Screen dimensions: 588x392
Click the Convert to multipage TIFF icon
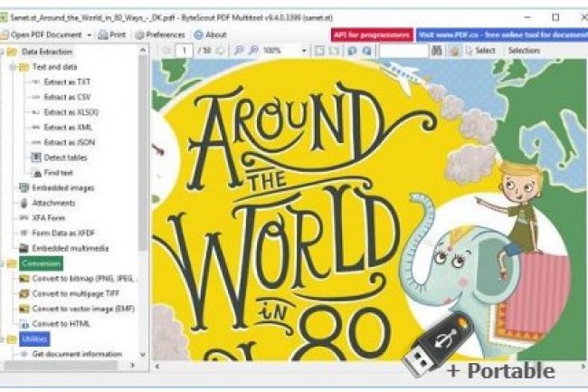24,293
